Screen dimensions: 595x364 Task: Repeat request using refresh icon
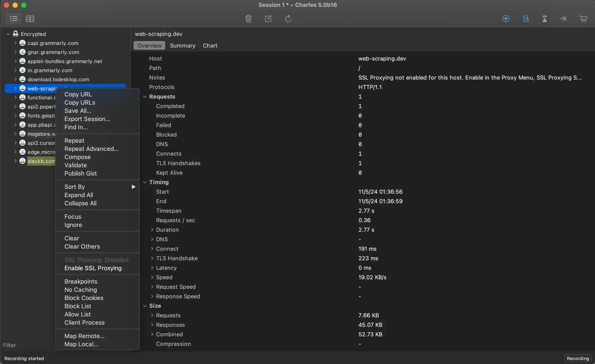(x=288, y=19)
